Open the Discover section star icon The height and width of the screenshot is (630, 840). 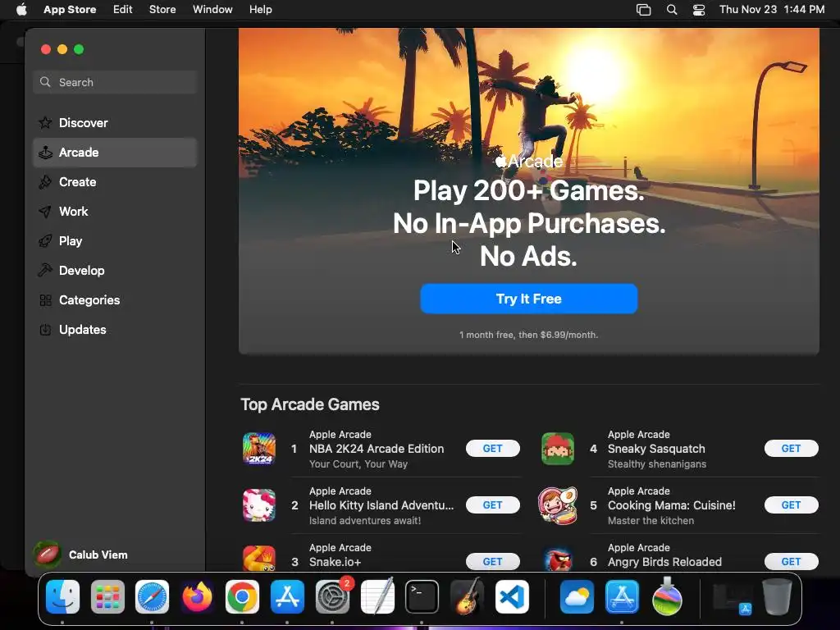(x=46, y=123)
